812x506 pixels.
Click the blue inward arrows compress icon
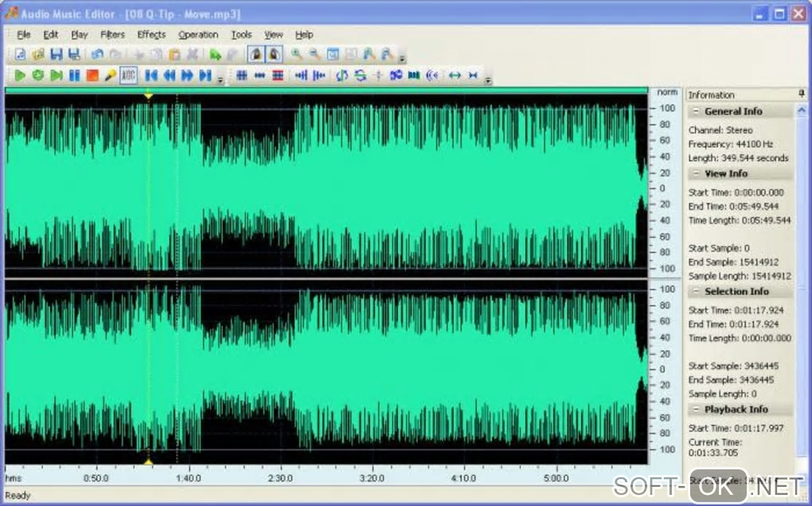(x=472, y=76)
